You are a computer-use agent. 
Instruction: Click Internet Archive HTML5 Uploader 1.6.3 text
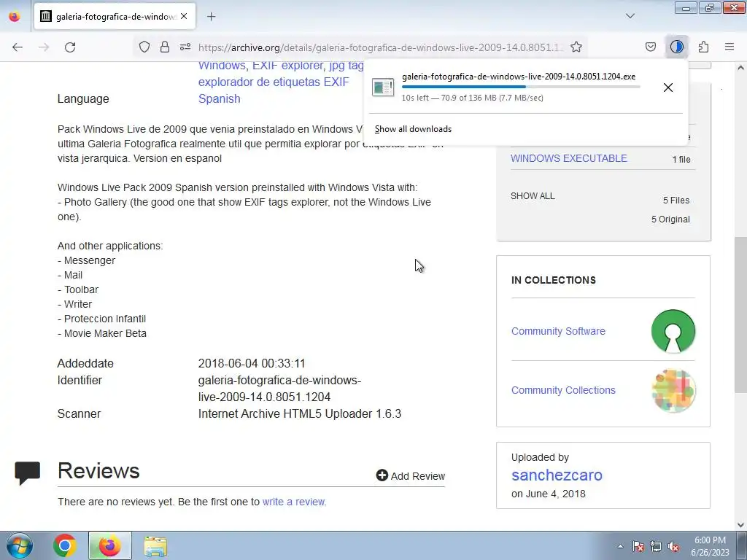point(300,414)
